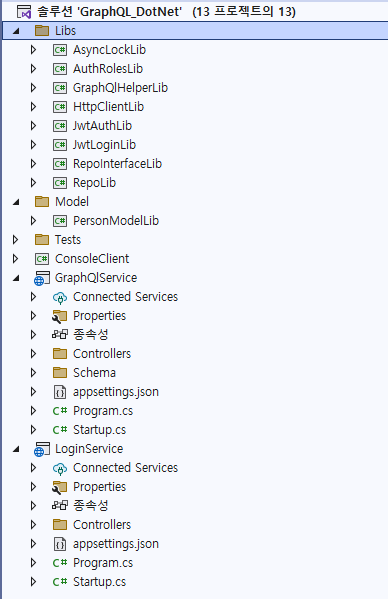Expand 종속성 node under LoginService

(x=34, y=506)
